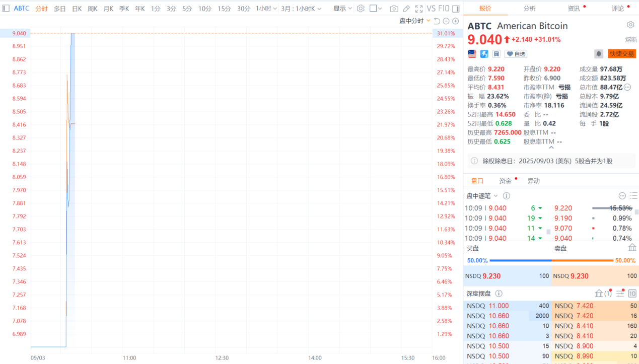Expand the 盘中分时 session dropdown

pos(415,21)
